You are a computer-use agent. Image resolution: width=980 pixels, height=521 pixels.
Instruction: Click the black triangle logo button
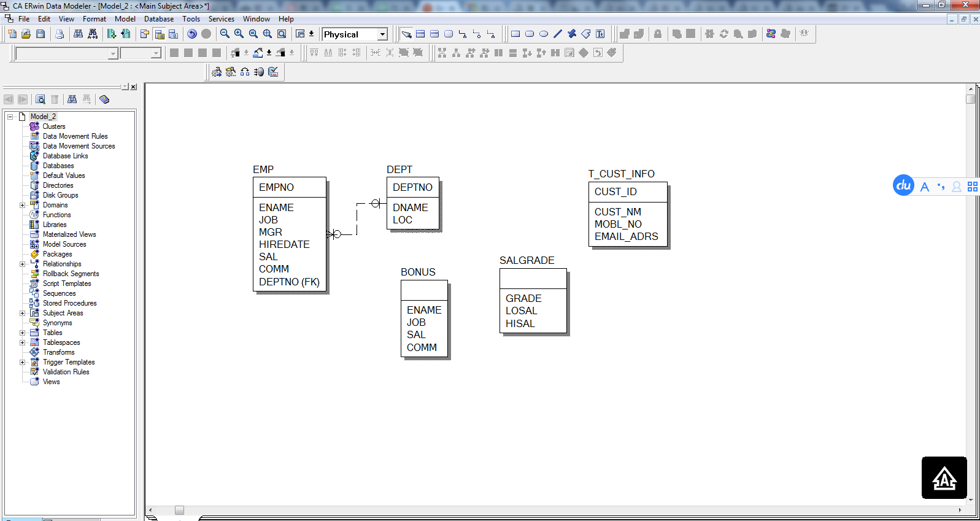point(944,477)
